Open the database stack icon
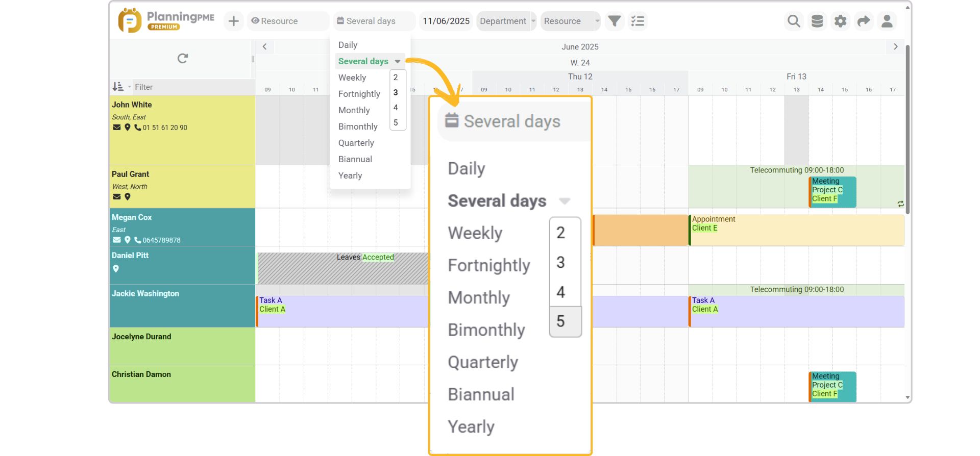Image resolution: width=980 pixels, height=456 pixels. click(817, 21)
